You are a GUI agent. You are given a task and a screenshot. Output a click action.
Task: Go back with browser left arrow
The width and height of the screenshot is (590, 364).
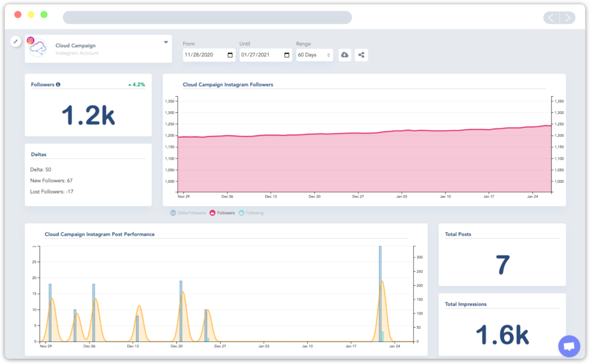pos(551,18)
